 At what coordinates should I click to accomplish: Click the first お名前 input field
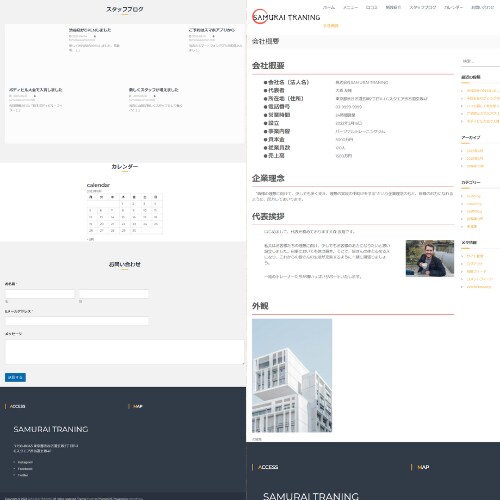coord(40,294)
